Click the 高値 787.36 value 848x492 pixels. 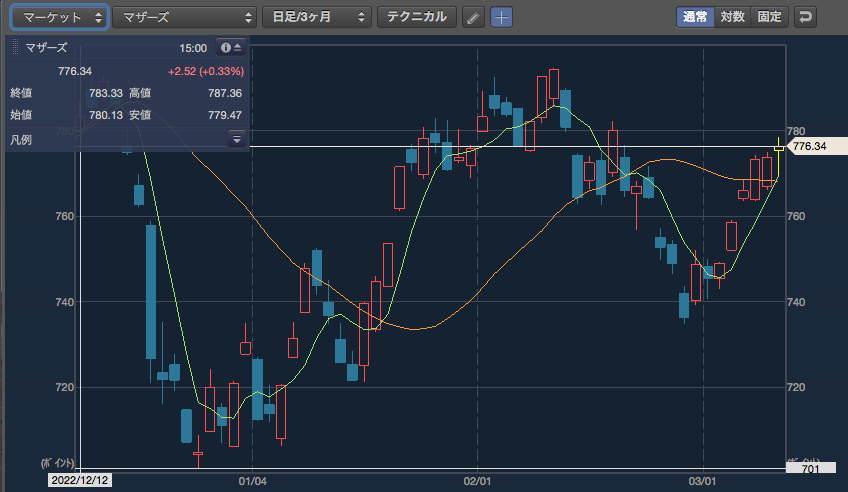225,93
